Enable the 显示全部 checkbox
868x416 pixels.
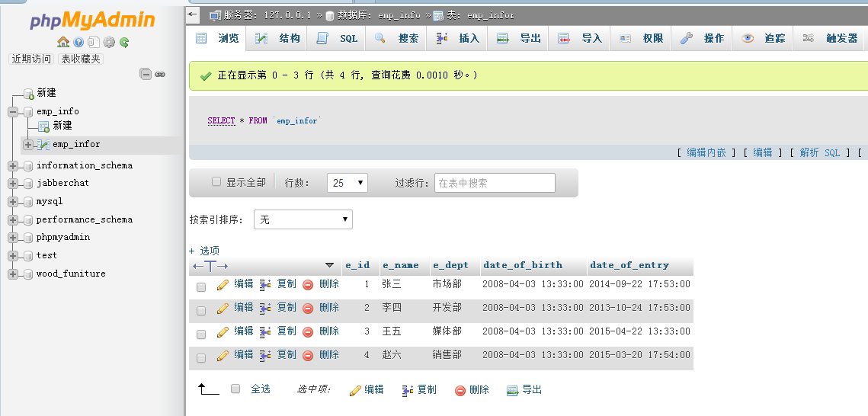point(216,181)
